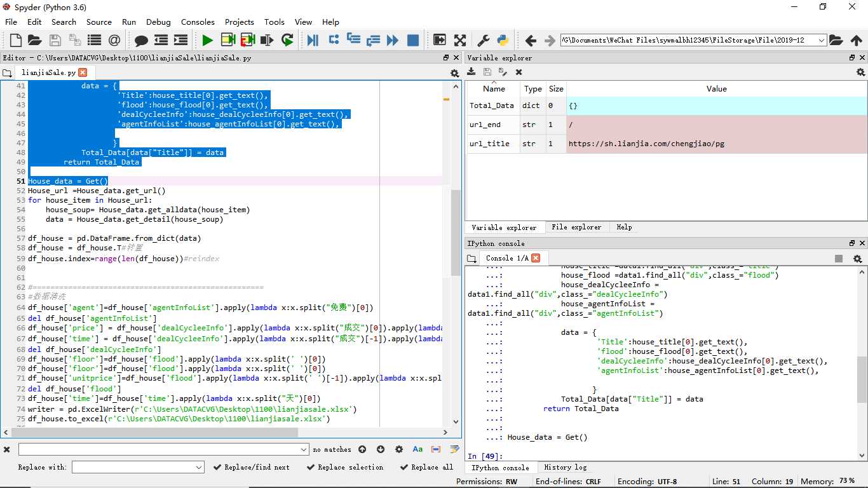Toggle highlight matches option

(454, 449)
